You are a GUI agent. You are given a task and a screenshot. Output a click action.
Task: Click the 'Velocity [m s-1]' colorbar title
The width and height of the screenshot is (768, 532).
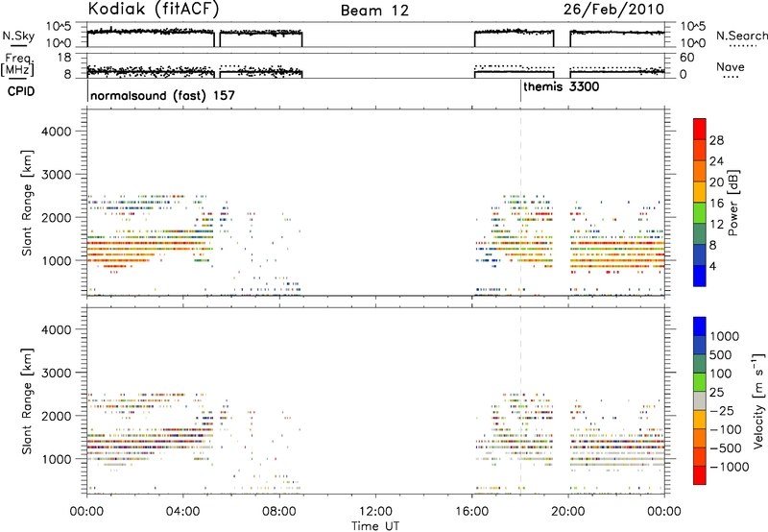758,400
